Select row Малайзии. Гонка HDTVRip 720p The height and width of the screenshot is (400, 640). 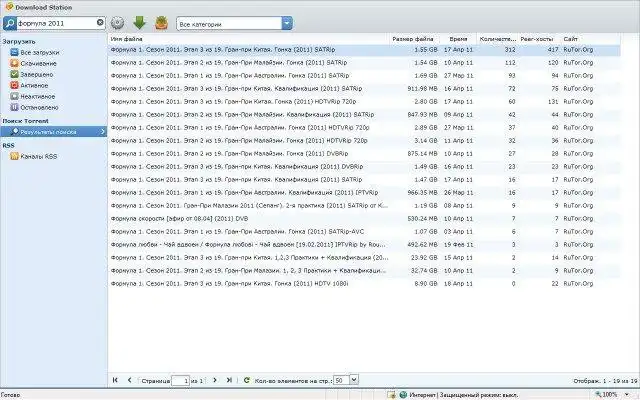click(x=364, y=141)
